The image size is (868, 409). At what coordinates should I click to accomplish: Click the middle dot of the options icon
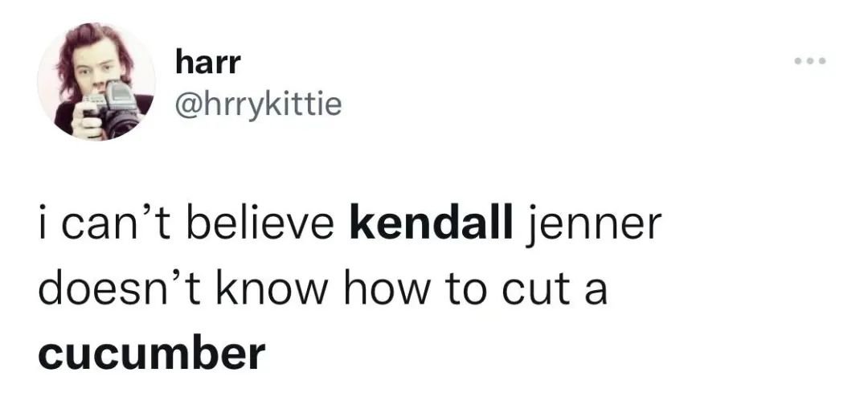point(810,60)
